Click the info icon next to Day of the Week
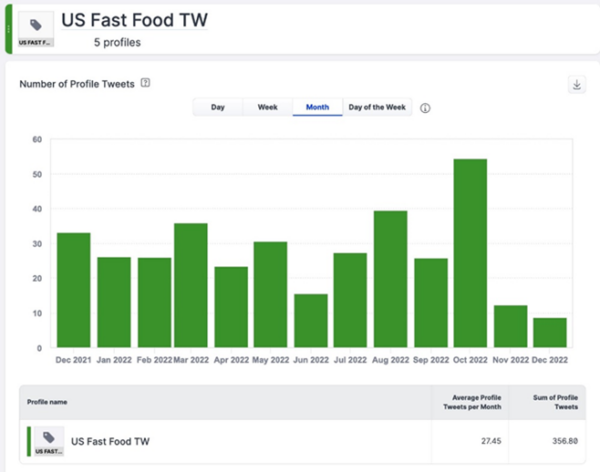Viewport: 600px width, 472px height. [x=425, y=108]
